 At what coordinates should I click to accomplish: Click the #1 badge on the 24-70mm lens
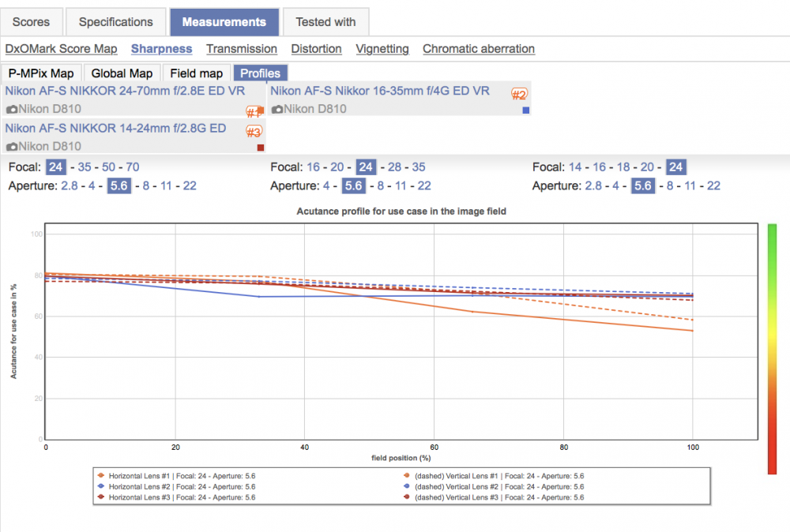253,111
